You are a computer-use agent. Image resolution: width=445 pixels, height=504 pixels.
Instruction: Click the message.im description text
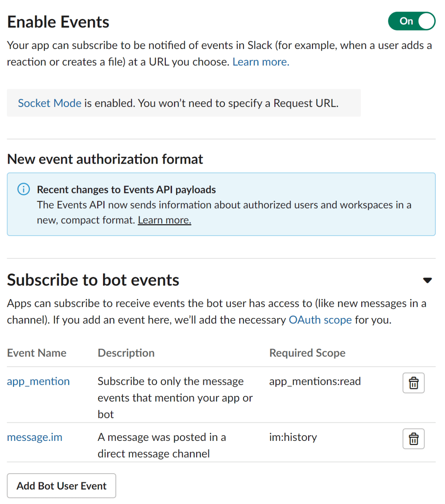click(162, 445)
